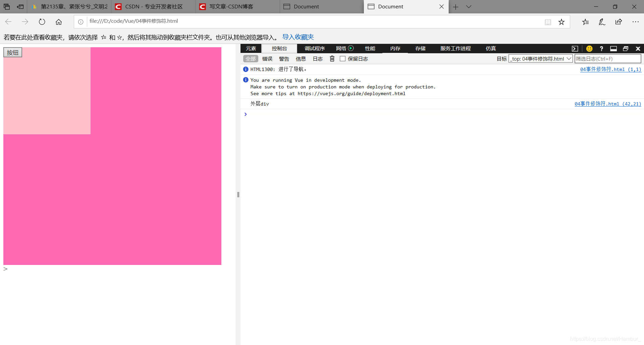Switch to the 写文章-CSDN博客 tab
The image size is (644, 345).
[237, 7]
